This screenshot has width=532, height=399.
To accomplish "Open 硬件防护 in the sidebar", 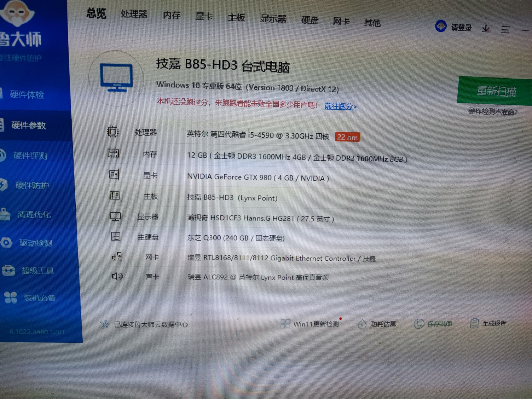I will 32,185.
